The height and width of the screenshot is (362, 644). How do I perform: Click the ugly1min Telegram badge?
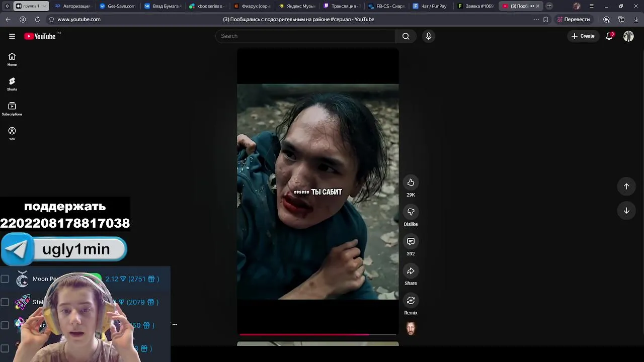pyautogui.click(x=64, y=249)
